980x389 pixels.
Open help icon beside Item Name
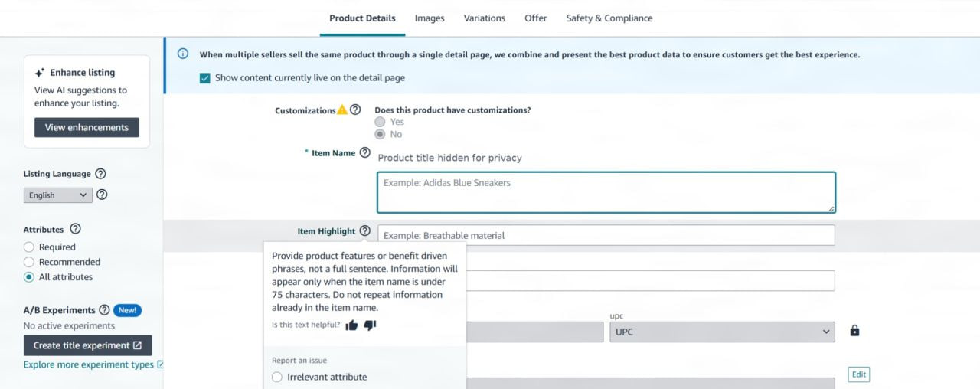coord(364,152)
